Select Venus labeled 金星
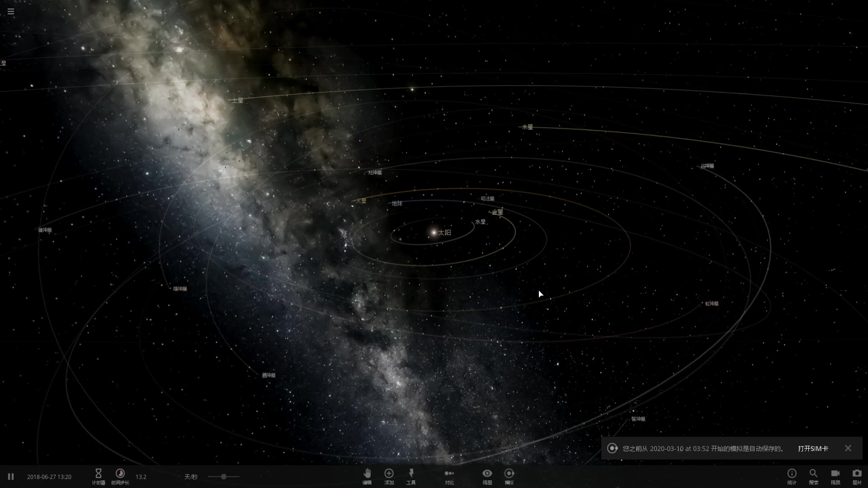Viewport: 868px width, 488px height. (497, 212)
